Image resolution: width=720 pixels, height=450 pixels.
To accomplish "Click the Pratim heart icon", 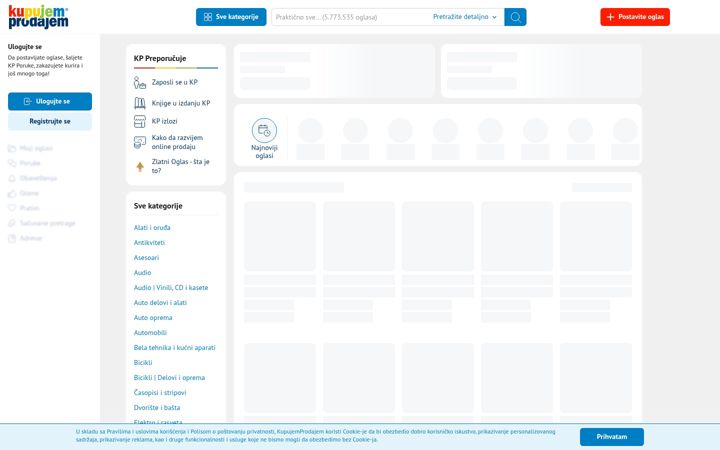I will [x=12, y=208].
